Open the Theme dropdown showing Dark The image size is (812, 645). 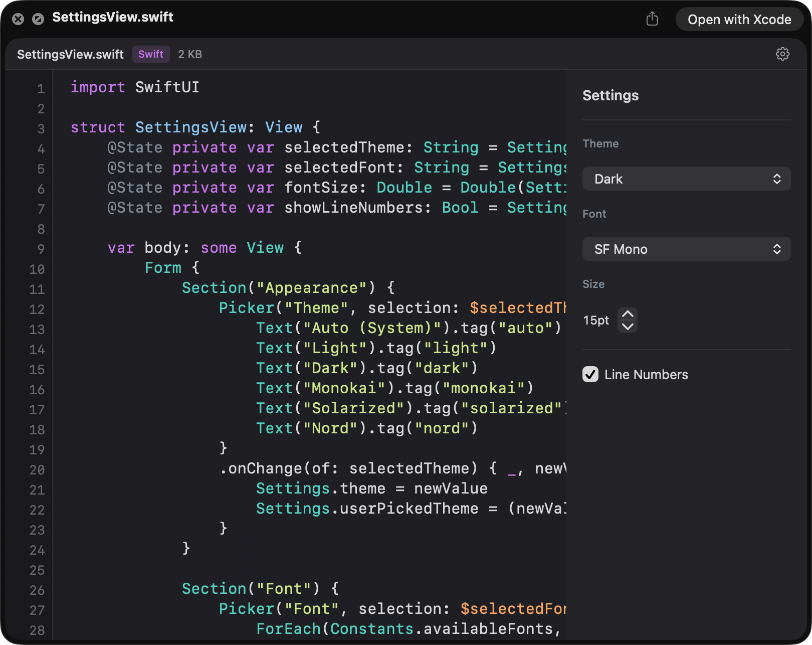(x=686, y=179)
